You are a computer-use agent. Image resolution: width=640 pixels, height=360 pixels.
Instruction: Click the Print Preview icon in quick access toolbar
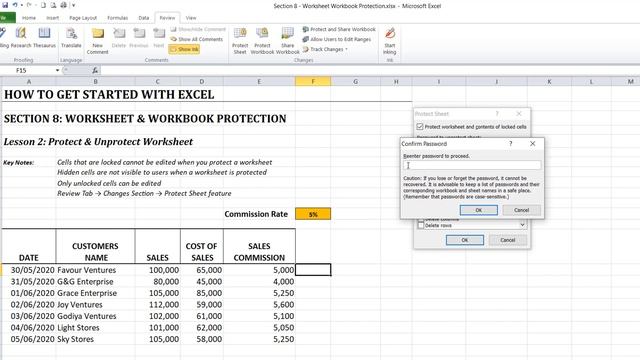coord(53,5)
